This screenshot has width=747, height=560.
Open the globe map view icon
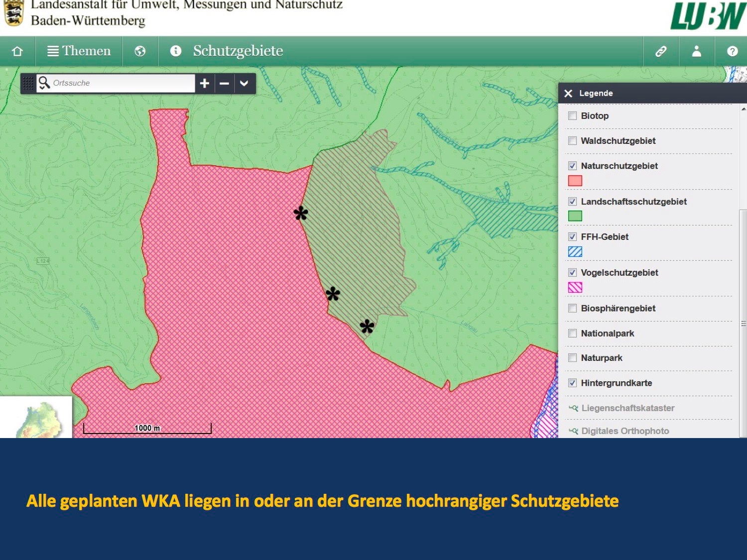coord(140,51)
